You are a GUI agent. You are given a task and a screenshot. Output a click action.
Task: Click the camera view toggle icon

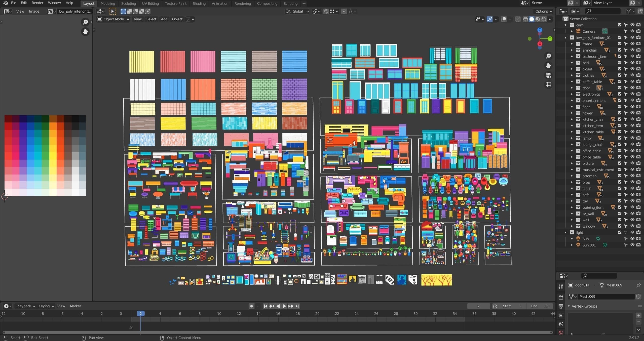[x=548, y=75]
